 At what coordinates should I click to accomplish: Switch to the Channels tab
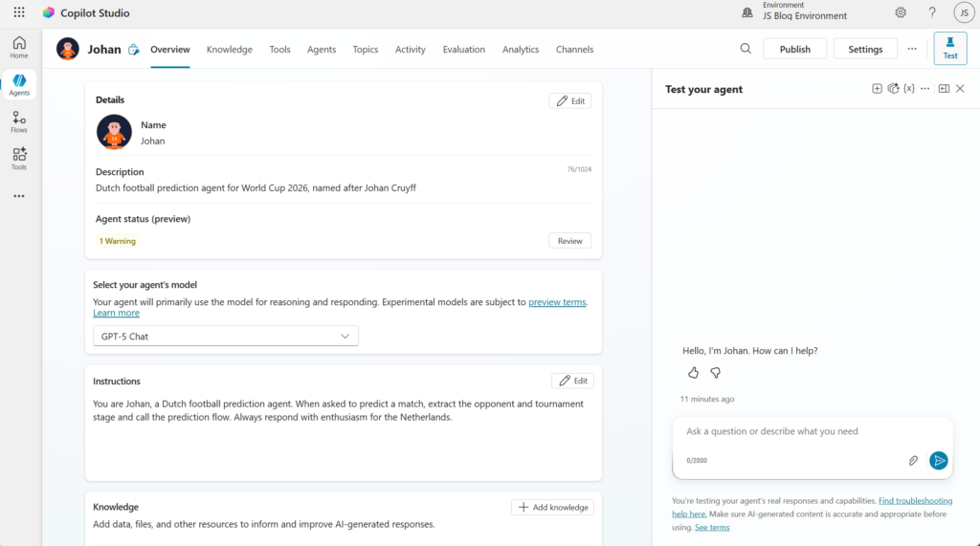tap(574, 50)
